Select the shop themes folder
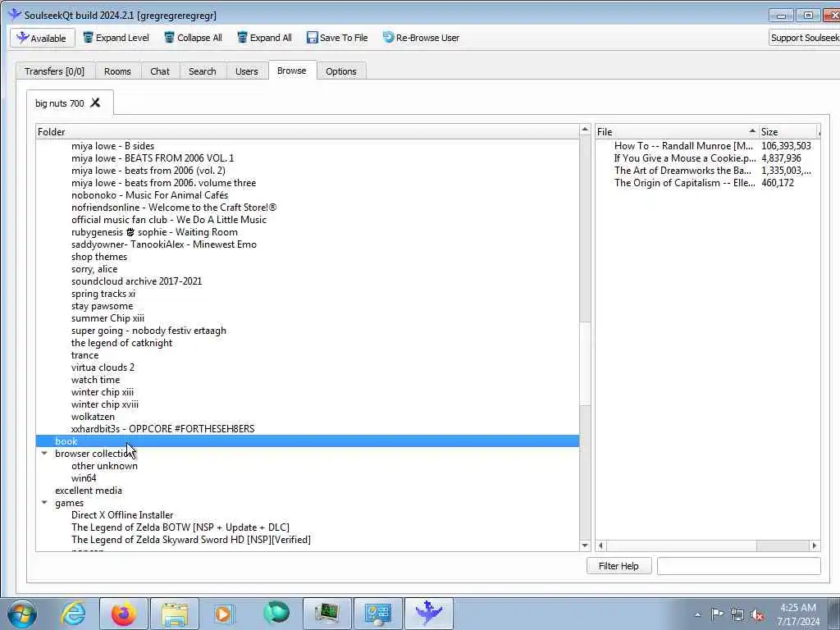Image resolution: width=840 pixels, height=630 pixels. click(x=99, y=256)
